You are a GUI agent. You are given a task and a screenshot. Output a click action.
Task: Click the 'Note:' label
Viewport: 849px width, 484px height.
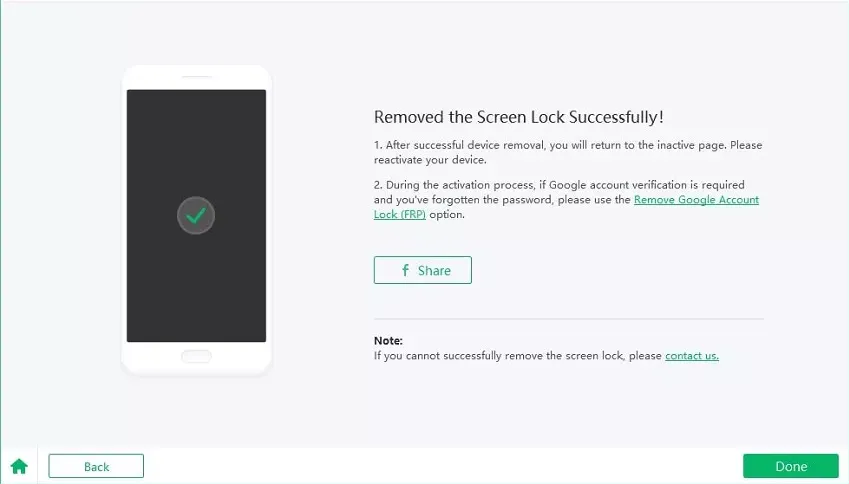pos(388,340)
